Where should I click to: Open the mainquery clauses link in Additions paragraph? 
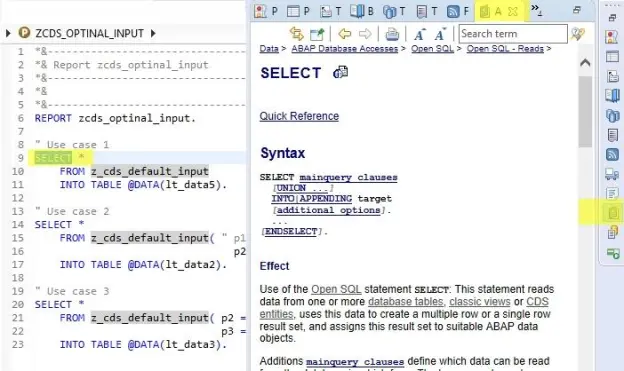355,361
